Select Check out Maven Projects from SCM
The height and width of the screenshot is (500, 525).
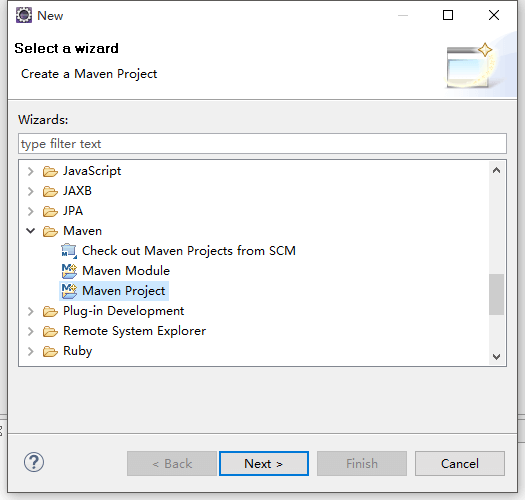[x=189, y=251]
